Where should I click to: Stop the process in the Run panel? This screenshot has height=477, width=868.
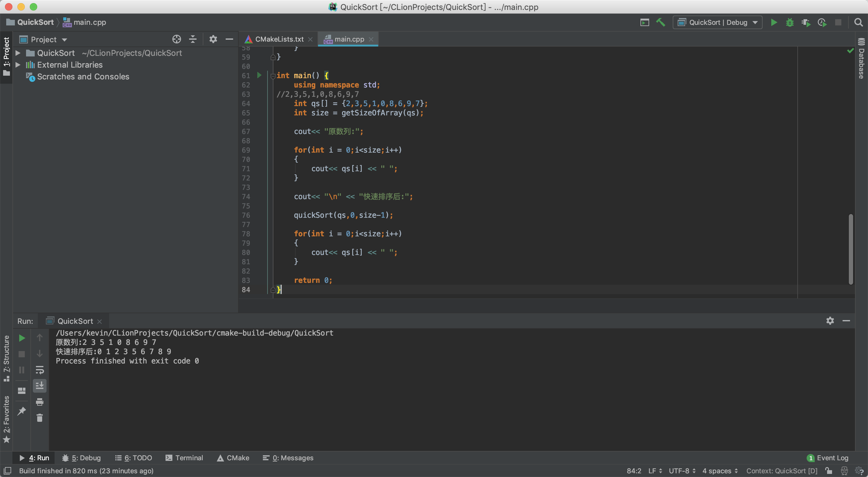[22, 354]
